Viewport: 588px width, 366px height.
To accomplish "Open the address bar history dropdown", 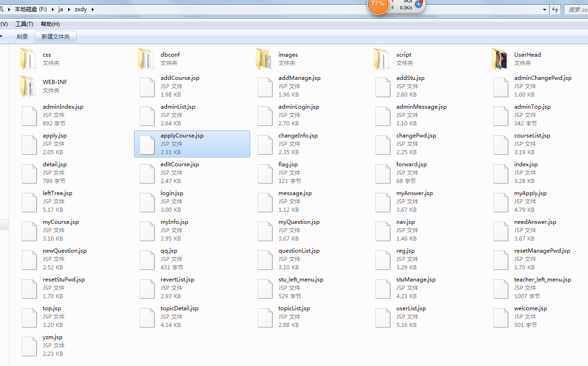I will tap(545, 9).
